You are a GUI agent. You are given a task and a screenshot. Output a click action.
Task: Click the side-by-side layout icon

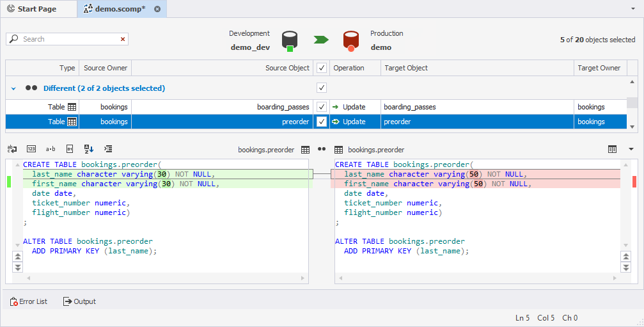coord(613,149)
